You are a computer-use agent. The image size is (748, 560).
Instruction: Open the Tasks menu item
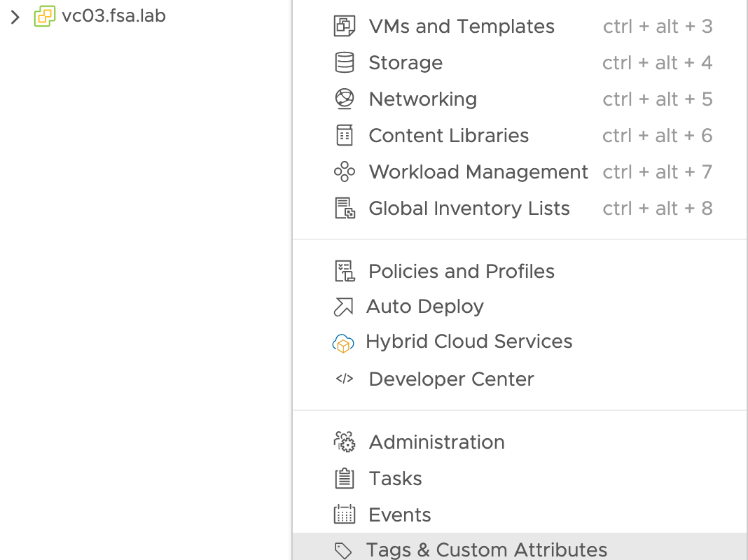pyautogui.click(x=395, y=479)
